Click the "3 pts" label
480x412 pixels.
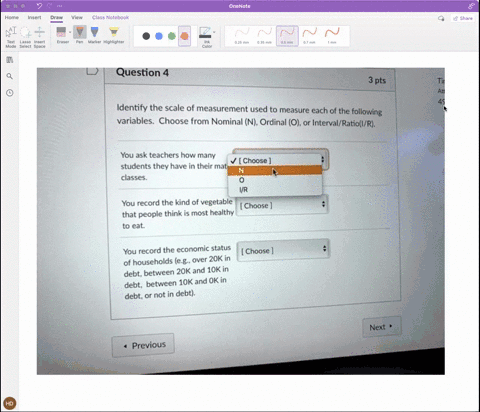[x=377, y=80]
